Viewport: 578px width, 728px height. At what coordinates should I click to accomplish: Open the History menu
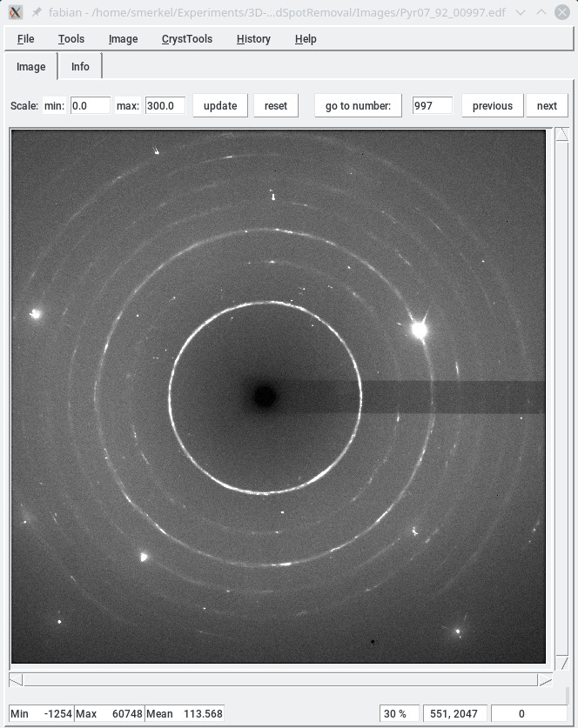253,39
